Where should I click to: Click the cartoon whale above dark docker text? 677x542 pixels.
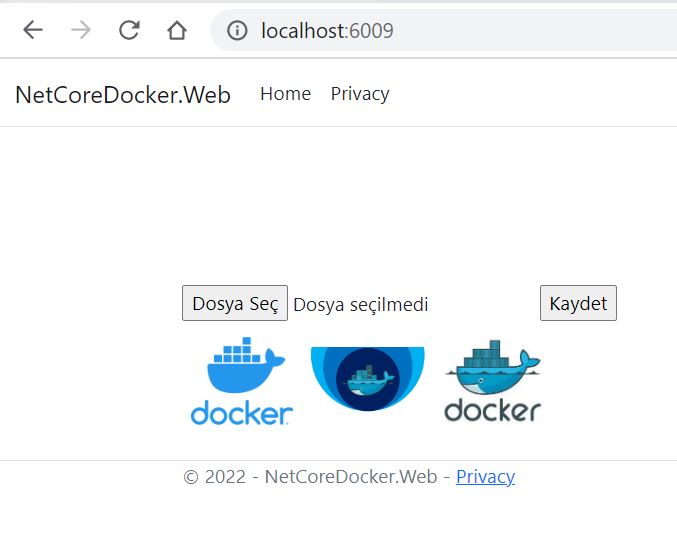click(492, 368)
